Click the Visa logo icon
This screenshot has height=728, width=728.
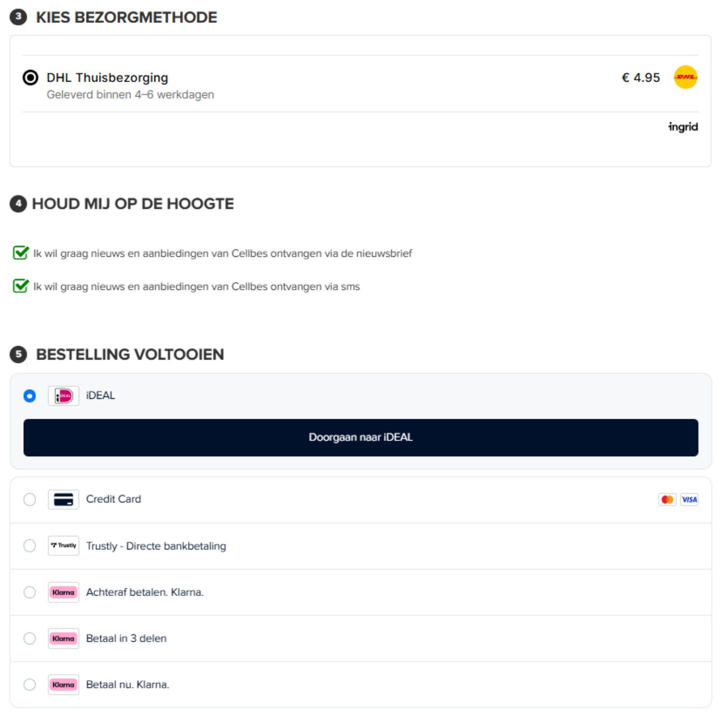[x=689, y=499]
